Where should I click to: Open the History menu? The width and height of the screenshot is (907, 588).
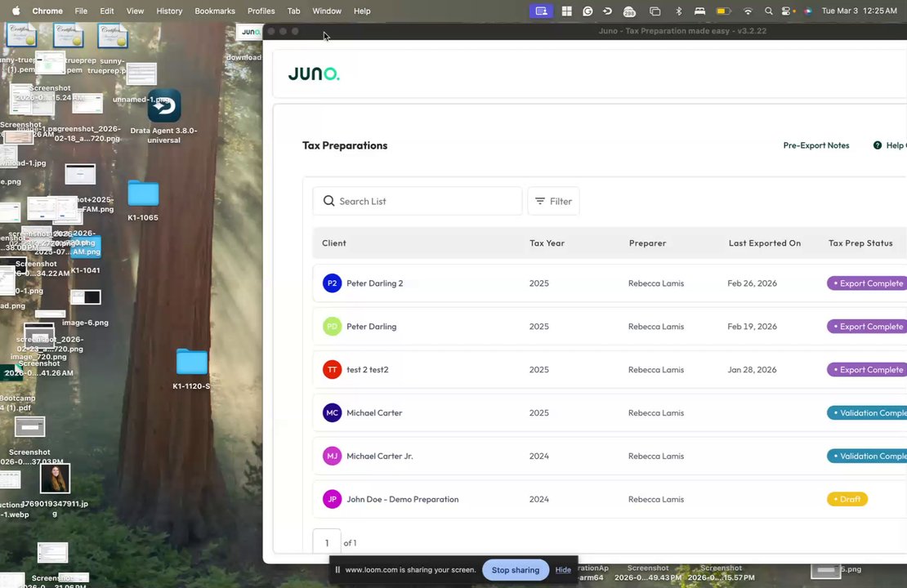[169, 11]
